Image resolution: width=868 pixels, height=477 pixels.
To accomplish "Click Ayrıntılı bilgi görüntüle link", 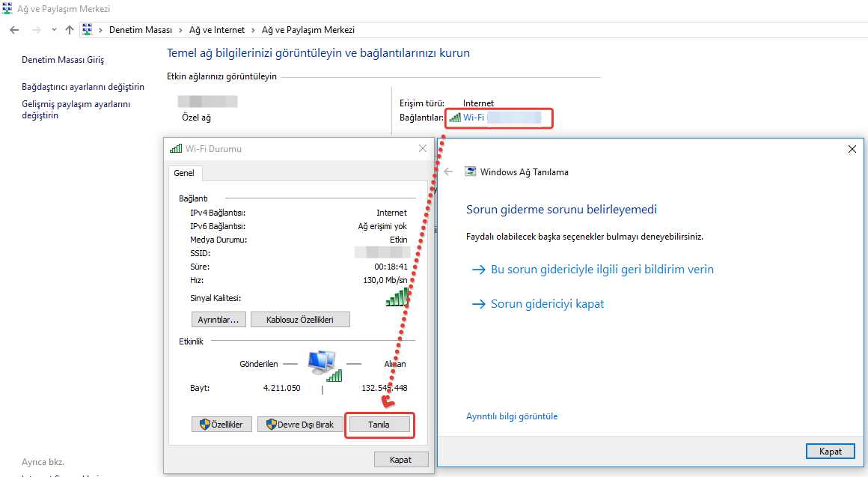I will (x=512, y=416).
